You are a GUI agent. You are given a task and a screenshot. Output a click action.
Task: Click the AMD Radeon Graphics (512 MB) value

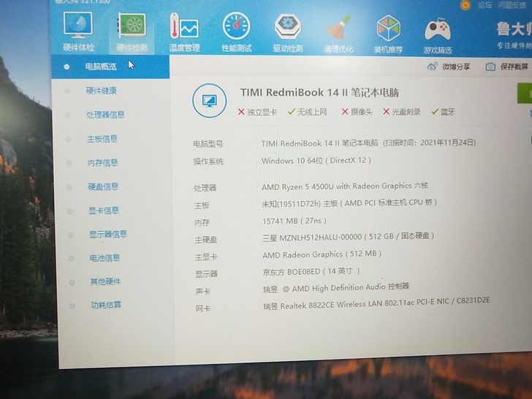[x=322, y=254]
